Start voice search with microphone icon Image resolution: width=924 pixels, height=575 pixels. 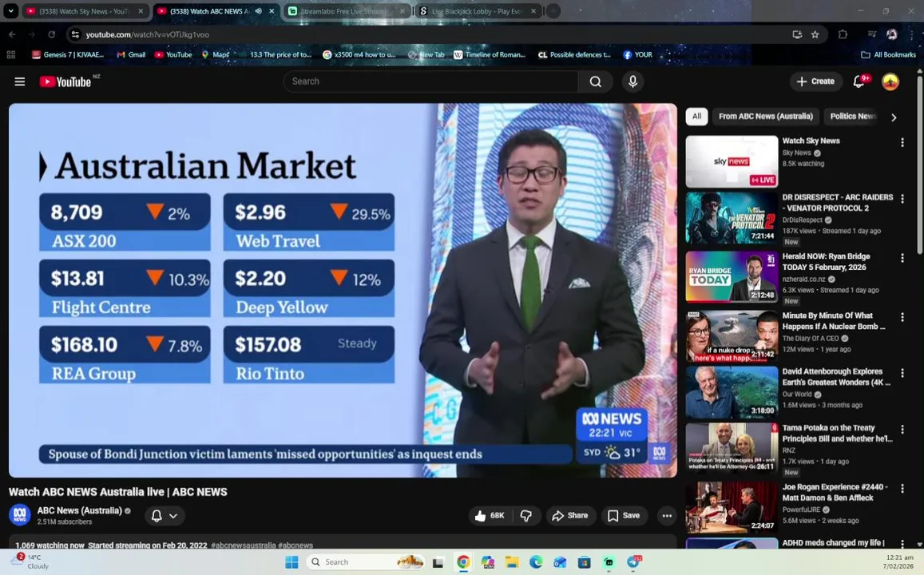tap(633, 81)
